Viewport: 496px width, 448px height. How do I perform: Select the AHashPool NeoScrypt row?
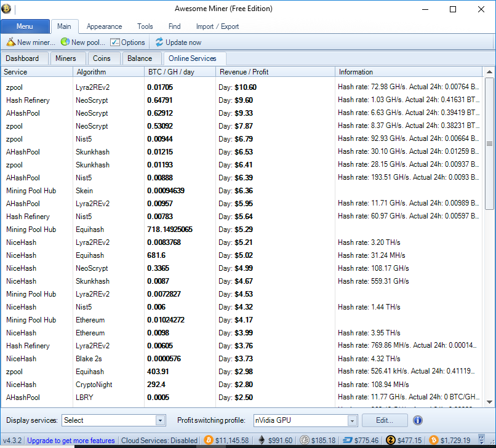tap(242, 113)
